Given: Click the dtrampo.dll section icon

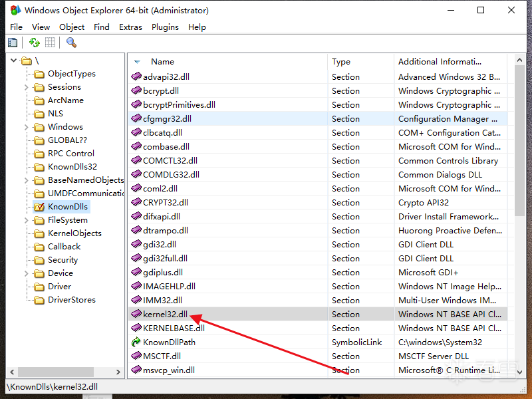Looking at the screenshot, I should 136,230.
